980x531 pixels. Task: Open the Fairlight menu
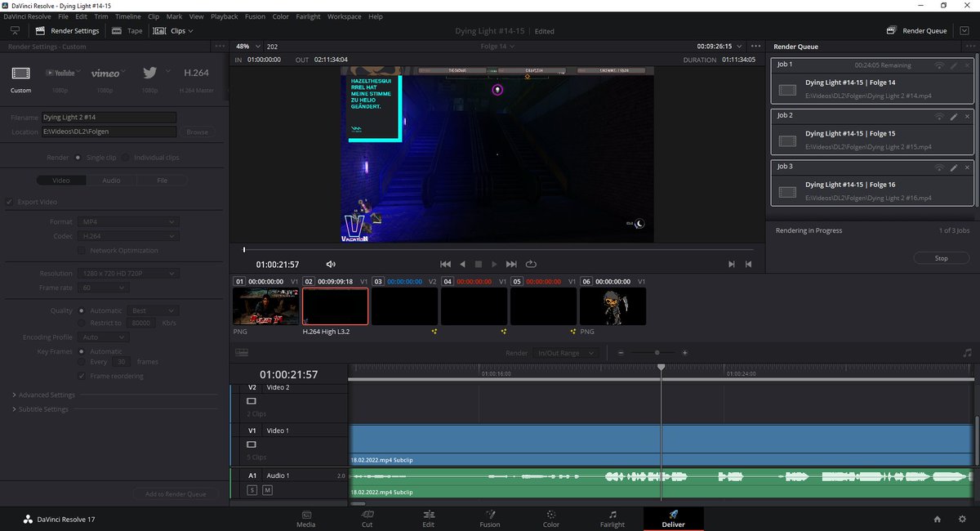(x=309, y=16)
